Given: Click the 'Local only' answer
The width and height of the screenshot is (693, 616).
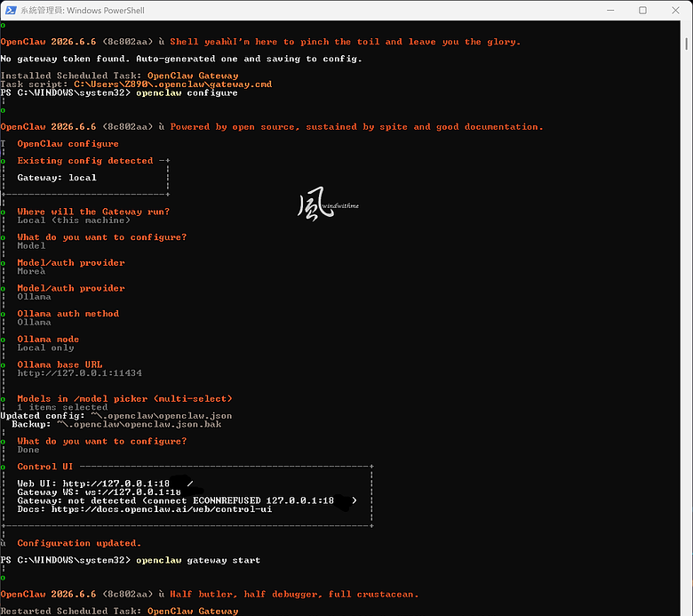Looking at the screenshot, I should click(45, 348).
